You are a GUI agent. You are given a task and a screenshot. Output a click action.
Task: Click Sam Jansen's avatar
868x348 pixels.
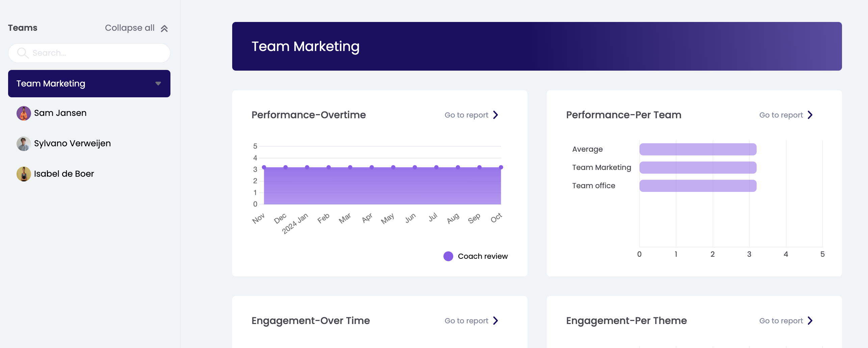click(x=24, y=113)
